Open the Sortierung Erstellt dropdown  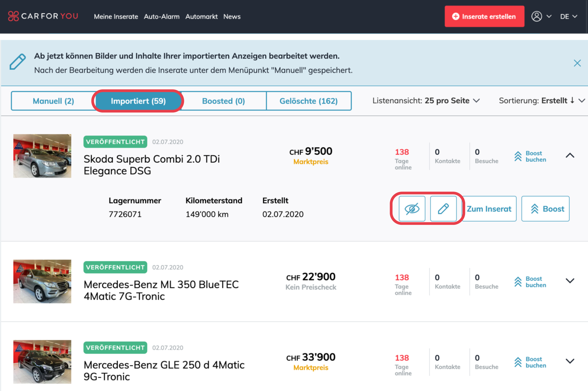pos(542,101)
